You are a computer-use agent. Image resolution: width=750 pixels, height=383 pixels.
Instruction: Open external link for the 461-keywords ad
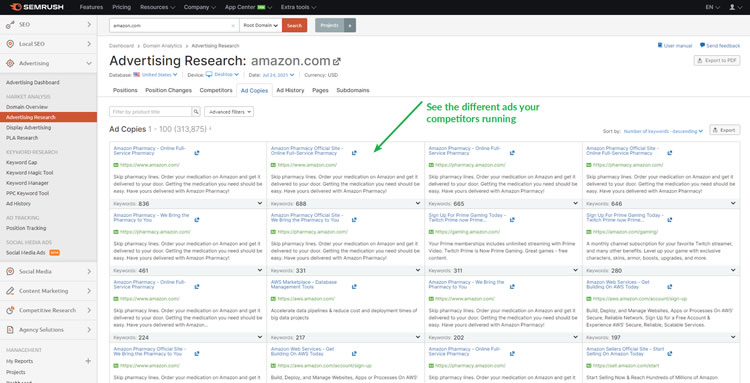pos(197,220)
